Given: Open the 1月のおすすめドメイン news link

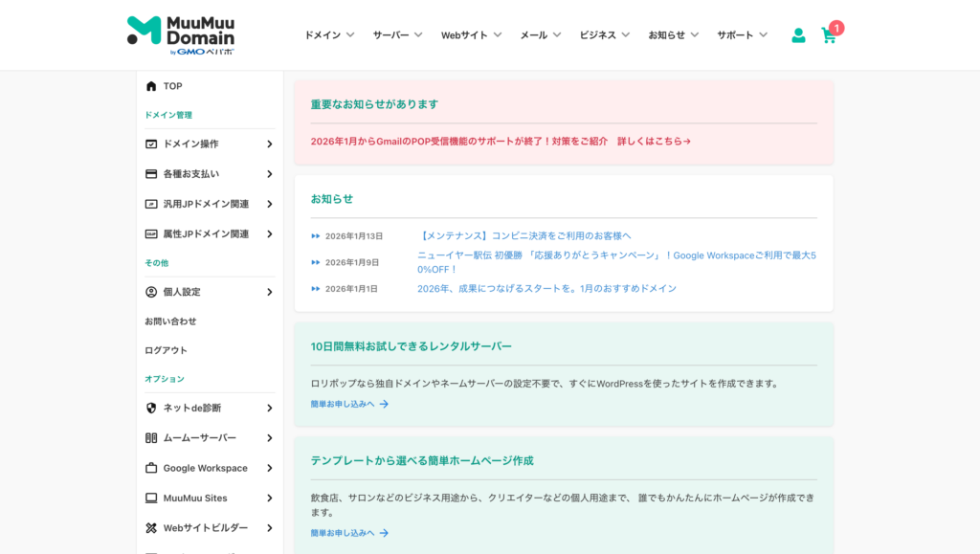Looking at the screenshot, I should click(546, 288).
